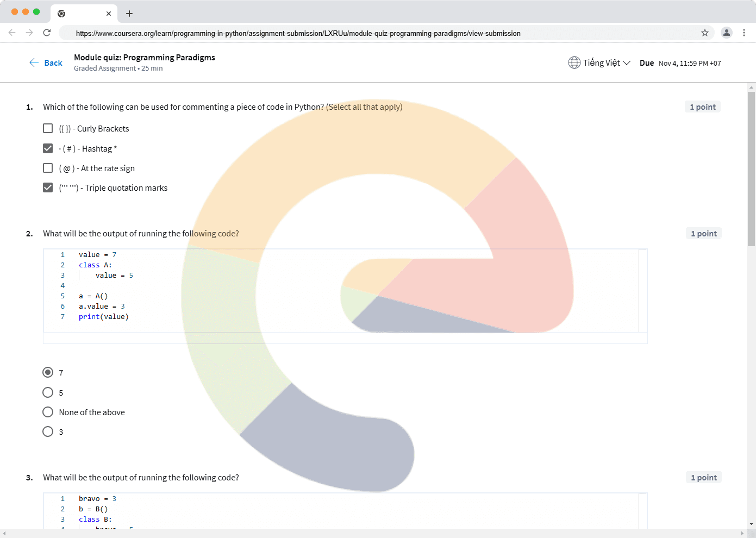
Task: Bookmark this page with star icon
Action: [705, 33]
